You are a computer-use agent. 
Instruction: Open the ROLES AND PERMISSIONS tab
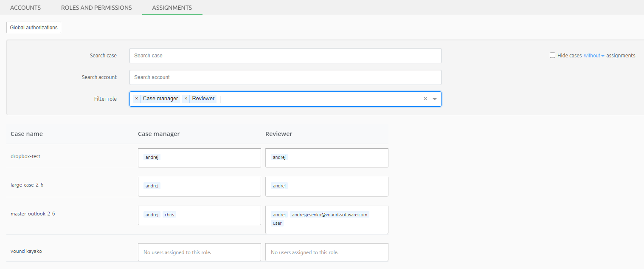96,7
